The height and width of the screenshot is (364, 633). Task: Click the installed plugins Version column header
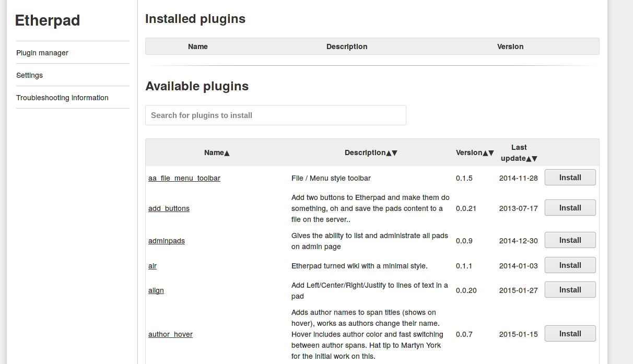coord(510,46)
